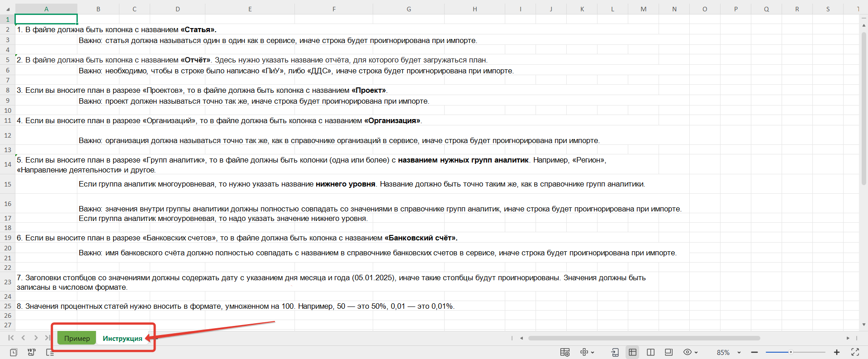
Task: Click column E header
Action: click(250, 9)
